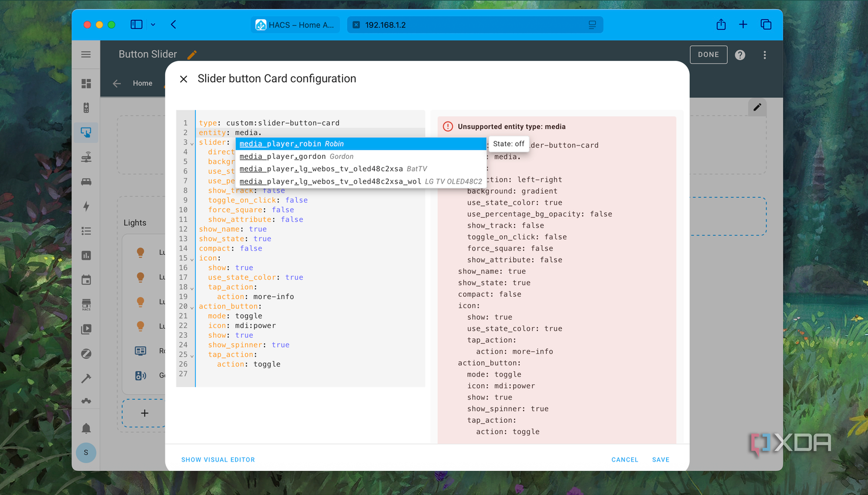Click the error alert icon in preview
The image size is (868, 495).
point(448,127)
